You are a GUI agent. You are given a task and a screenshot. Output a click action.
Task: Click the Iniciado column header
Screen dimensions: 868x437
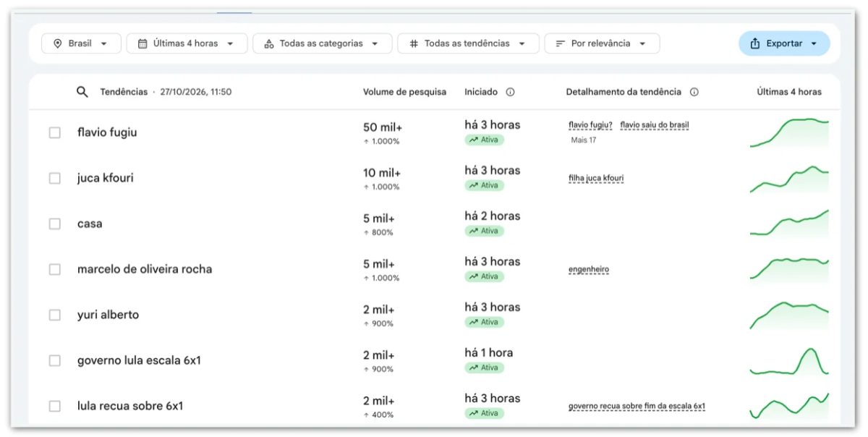pos(481,92)
